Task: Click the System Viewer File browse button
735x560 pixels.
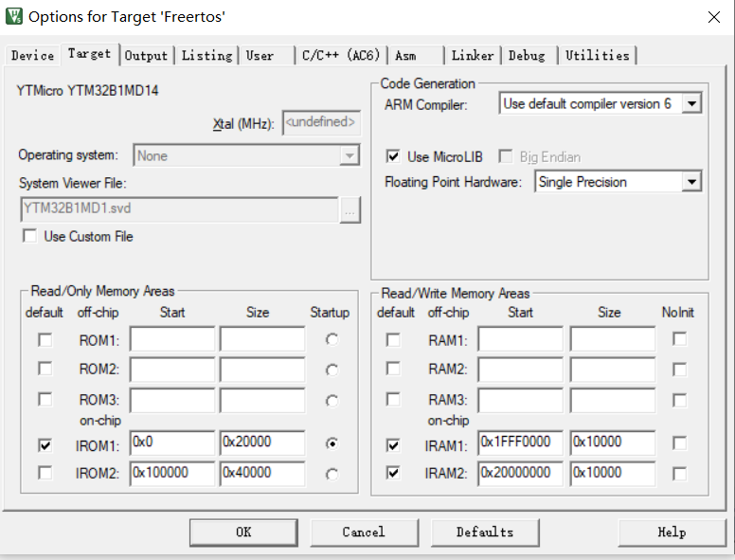Action: point(350,210)
